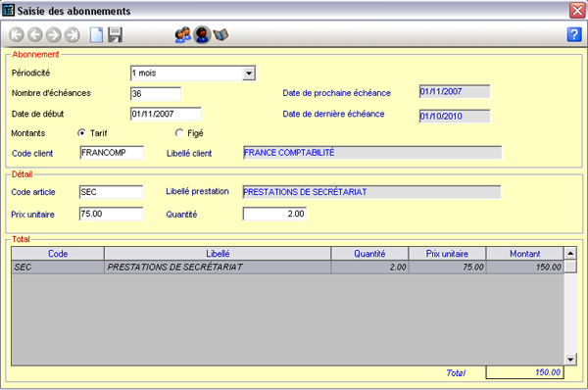
Task: Click the Nombre d'échéances field
Action: [156, 94]
